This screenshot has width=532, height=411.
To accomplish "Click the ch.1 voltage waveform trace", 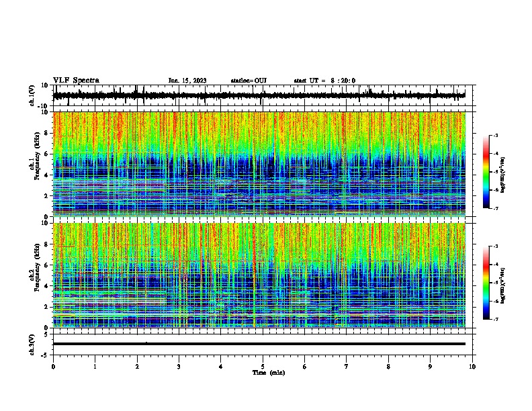I will point(259,95).
